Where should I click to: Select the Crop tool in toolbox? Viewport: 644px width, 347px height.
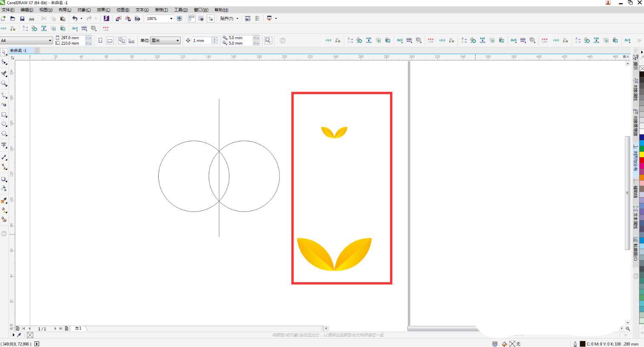4,74
